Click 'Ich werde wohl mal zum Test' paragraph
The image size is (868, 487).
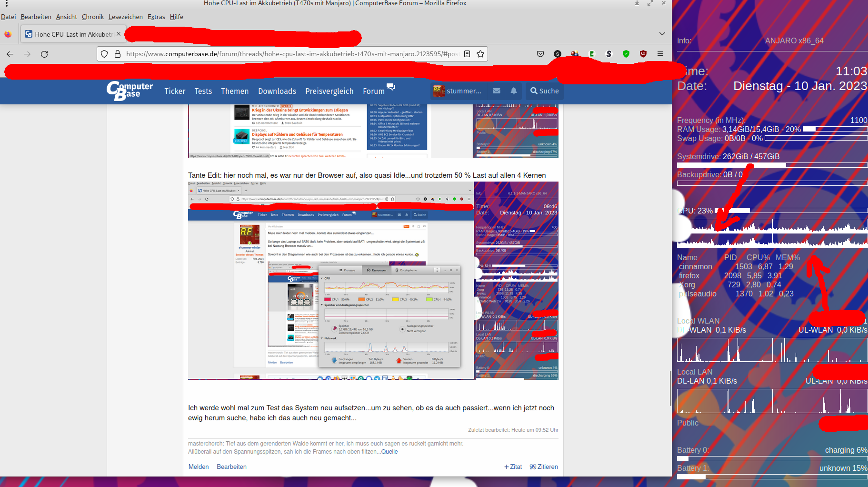pyautogui.click(x=371, y=413)
